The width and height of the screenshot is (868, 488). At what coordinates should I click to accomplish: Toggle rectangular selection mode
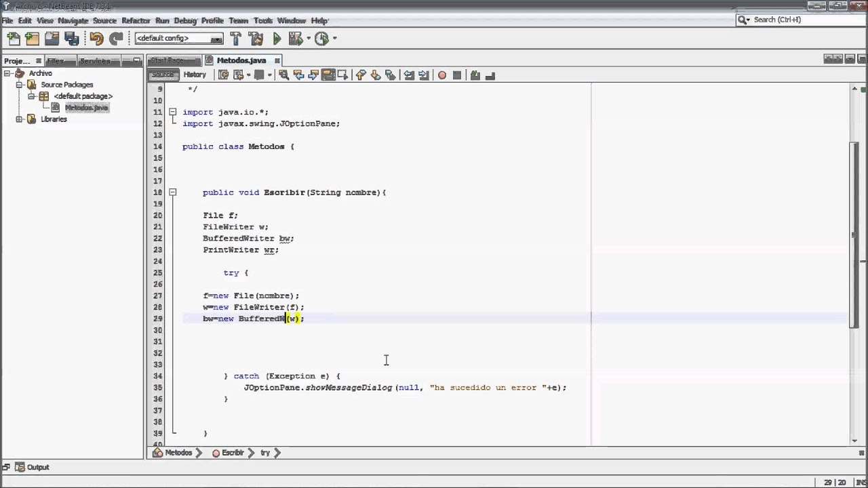point(342,75)
